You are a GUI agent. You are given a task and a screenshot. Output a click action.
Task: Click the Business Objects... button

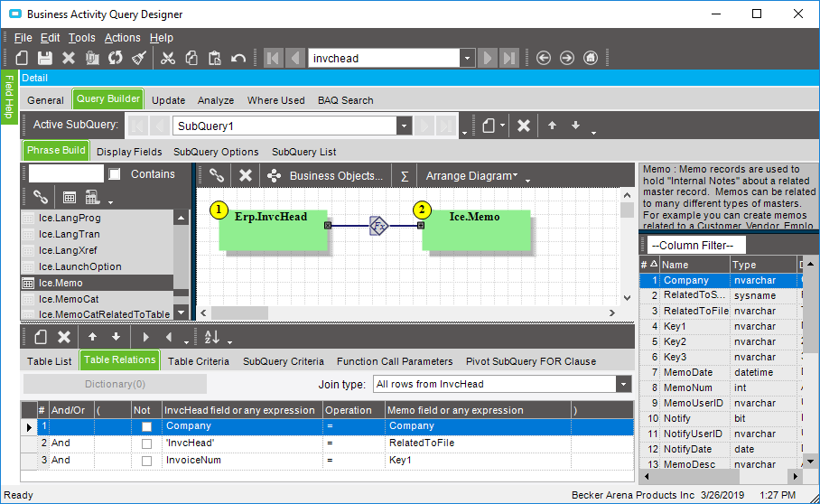[x=325, y=176]
